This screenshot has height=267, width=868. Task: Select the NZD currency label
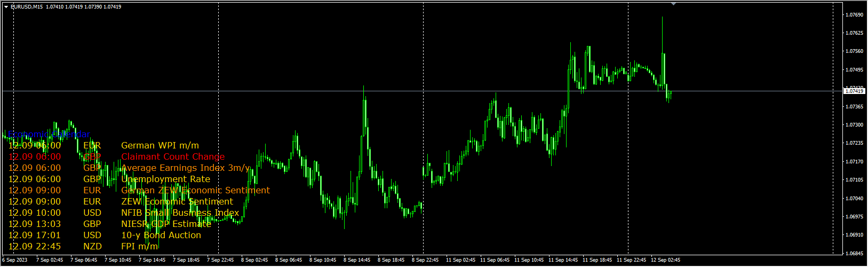[x=92, y=246]
